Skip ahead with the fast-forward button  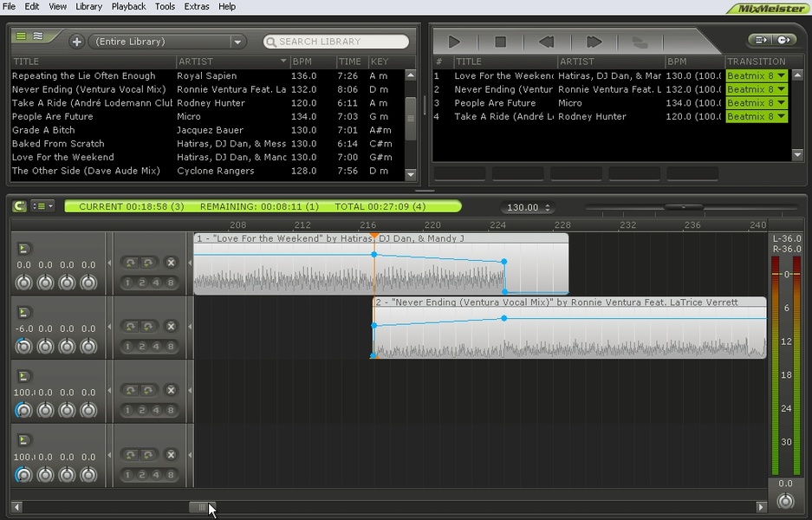pos(594,42)
